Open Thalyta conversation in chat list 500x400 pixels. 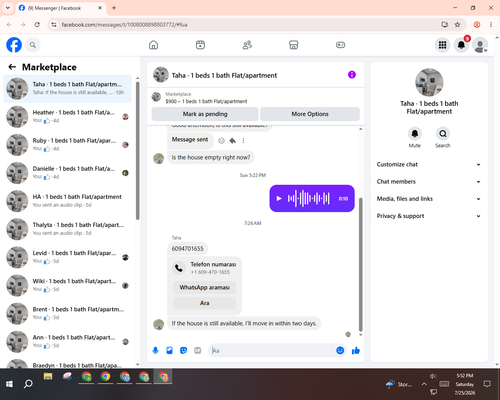click(x=67, y=229)
